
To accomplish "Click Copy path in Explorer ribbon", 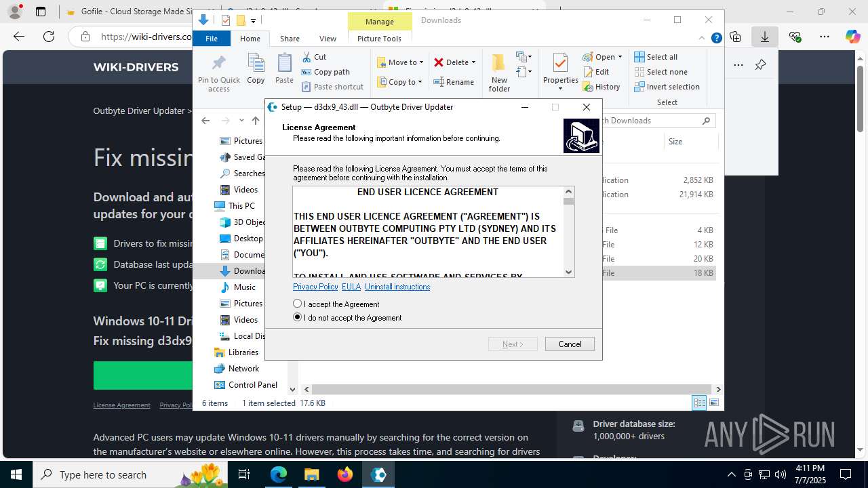I will tap(325, 72).
